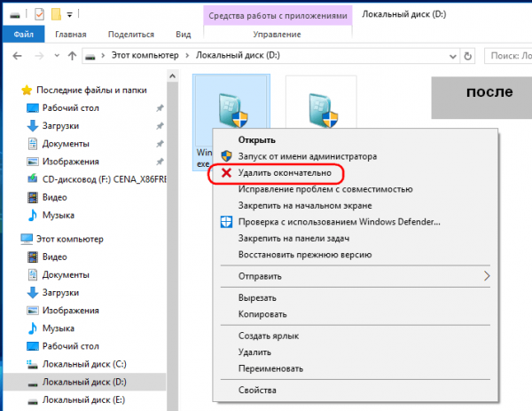Expand chevron before Этот компьютер breadcrumb
Viewport: 532px width, 411px height.
pyautogui.click(x=103, y=56)
